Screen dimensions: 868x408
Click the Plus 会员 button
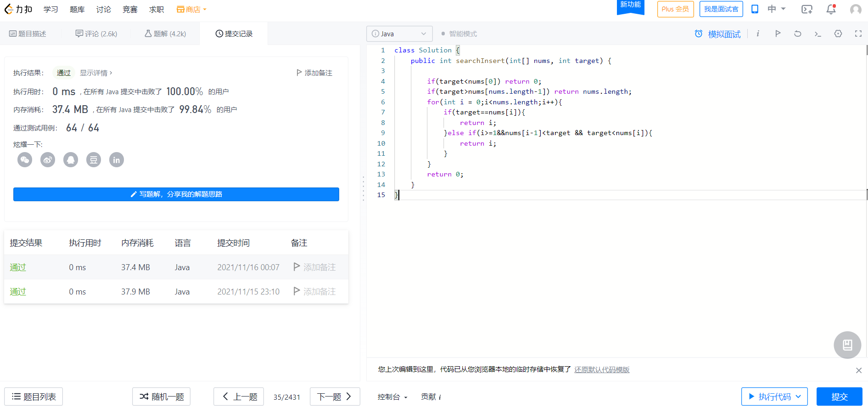tap(675, 9)
